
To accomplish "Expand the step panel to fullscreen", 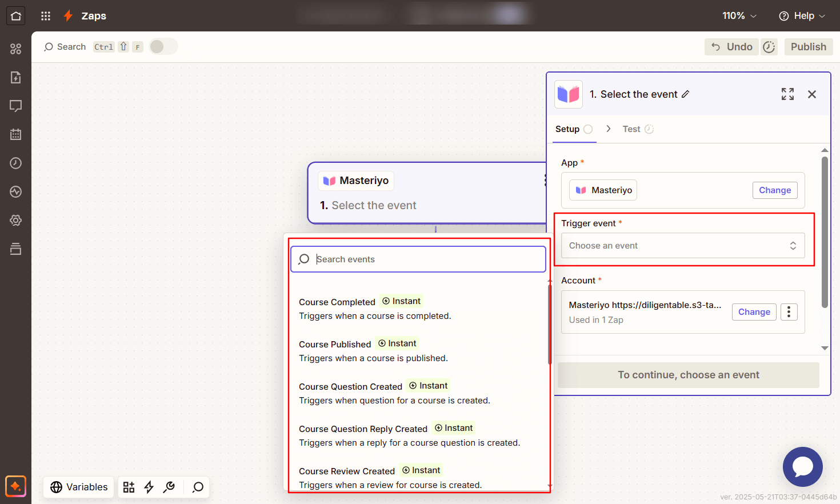I will [x=787, y=94].
